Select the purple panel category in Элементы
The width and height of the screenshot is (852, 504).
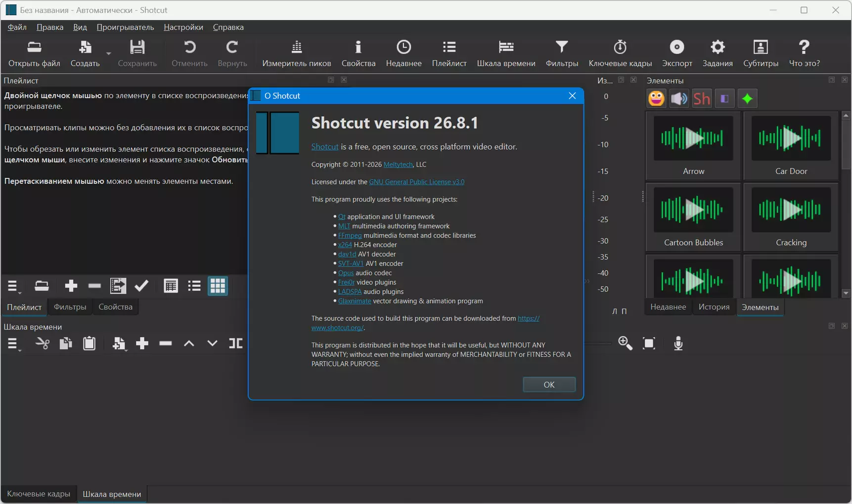click(724, 99)
